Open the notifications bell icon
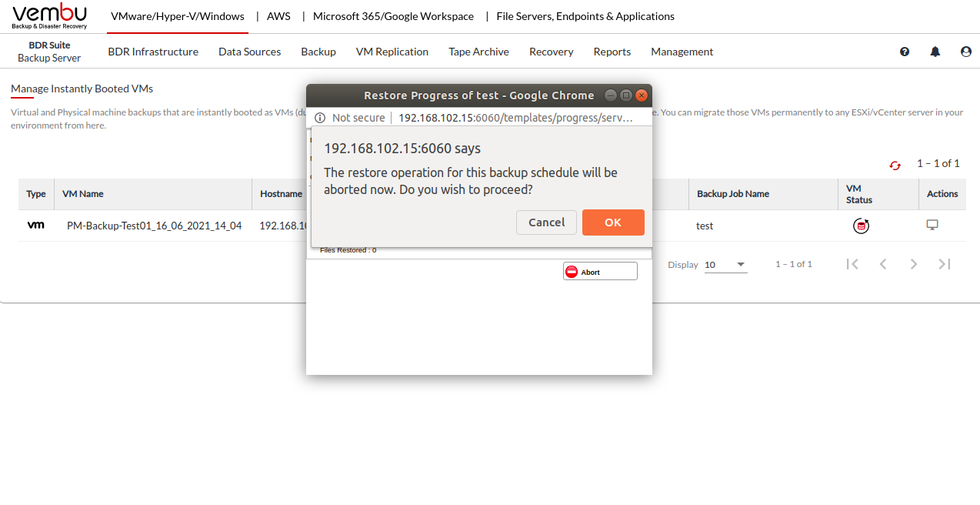 click(935, 52)
